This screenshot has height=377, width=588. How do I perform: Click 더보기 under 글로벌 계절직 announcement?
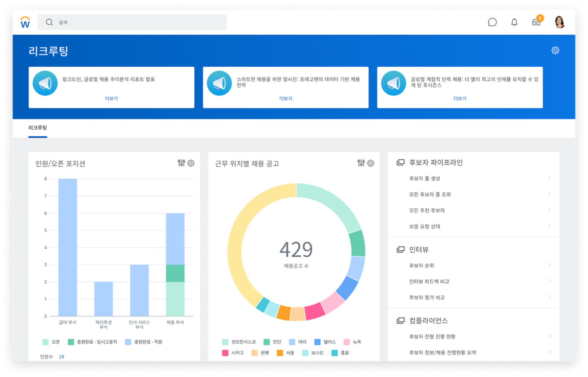(460, 99)
